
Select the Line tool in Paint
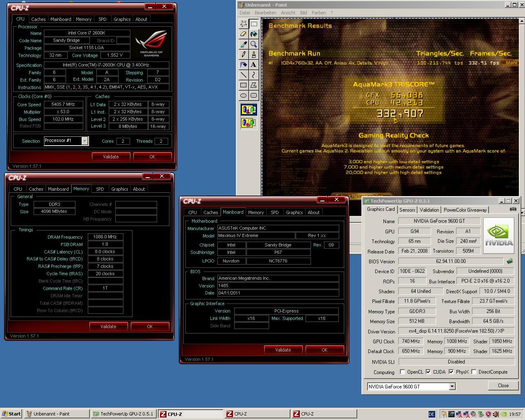coord(244,75)
